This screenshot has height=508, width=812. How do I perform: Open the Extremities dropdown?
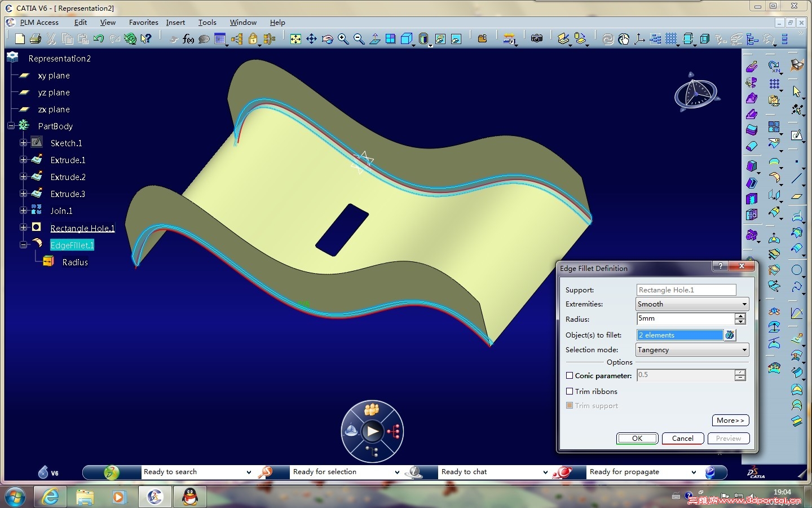692,304
